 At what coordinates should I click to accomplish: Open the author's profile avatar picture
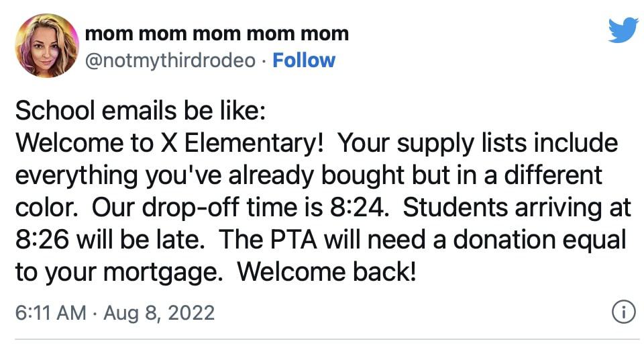[47, 46]
